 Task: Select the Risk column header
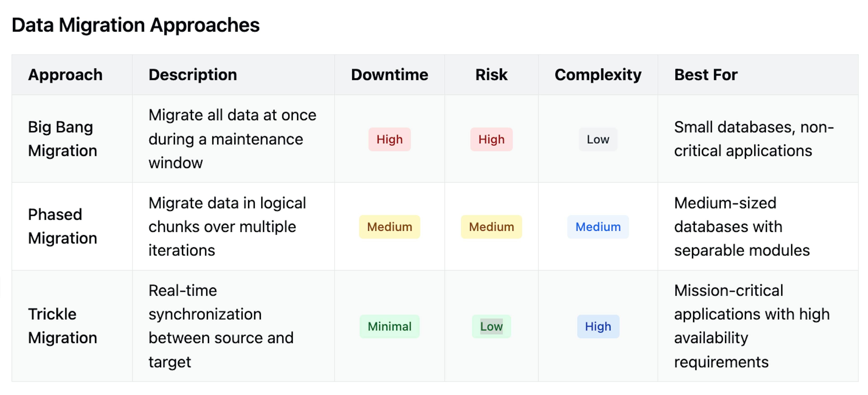[x=491, y=75]
